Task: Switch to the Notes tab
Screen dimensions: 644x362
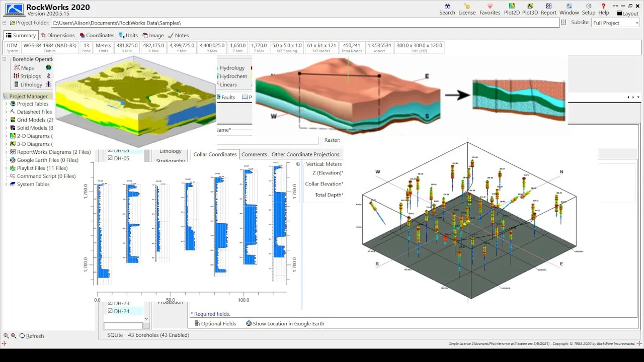Action: 178,35
